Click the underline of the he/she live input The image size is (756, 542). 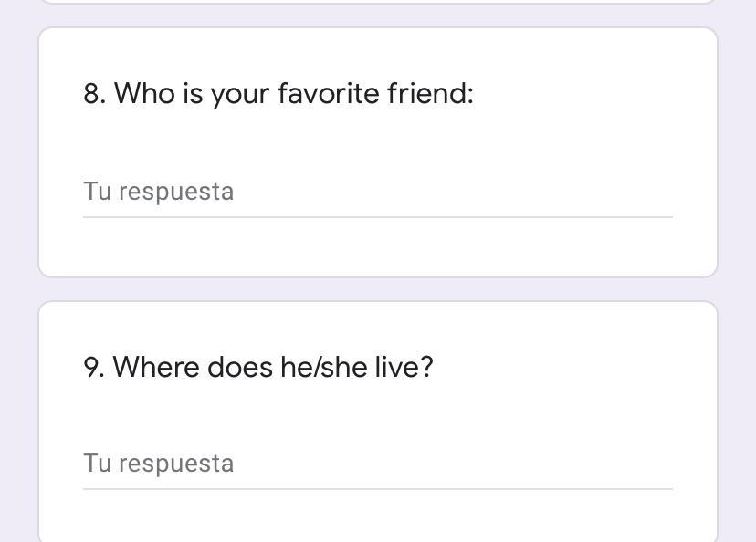coord(377,489)
